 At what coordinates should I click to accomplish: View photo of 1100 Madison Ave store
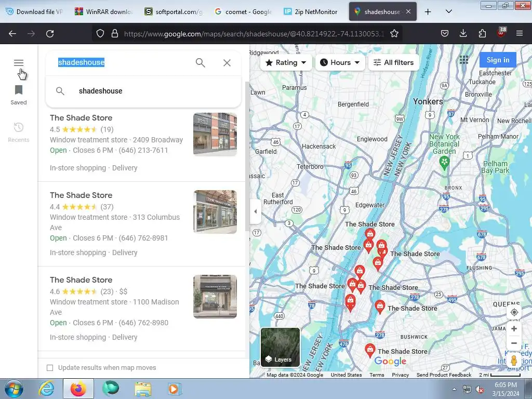tap(215, 297)
